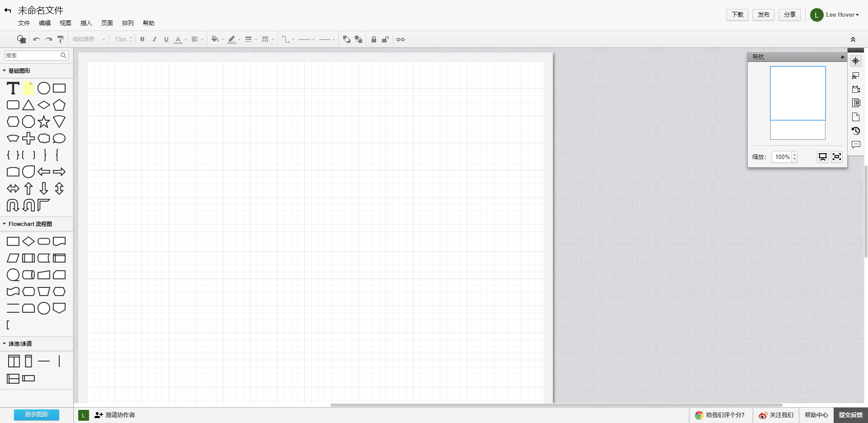Viewport: 868px width, 423px height.
Task: Click the 提交反馈 button
Action: 851,415
